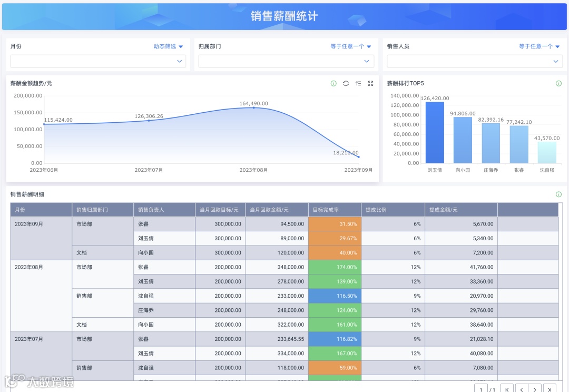Viewport: 569px width, 392px height.
Task: Open the 动态筛选 filter mode dropdown
Action: pyautogui.click(x=168, y=46)
